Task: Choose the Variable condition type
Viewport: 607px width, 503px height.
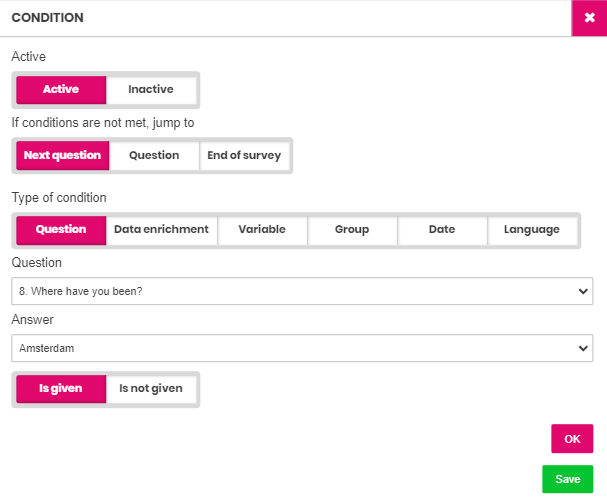Action: click(262, 230)
